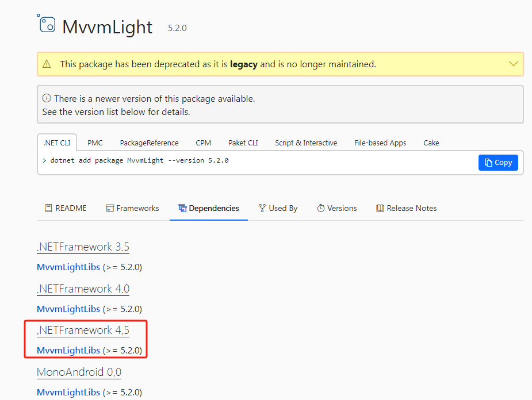Select the Dependencies tab
This screenshot has width=532, height=400.
point(209,208)
